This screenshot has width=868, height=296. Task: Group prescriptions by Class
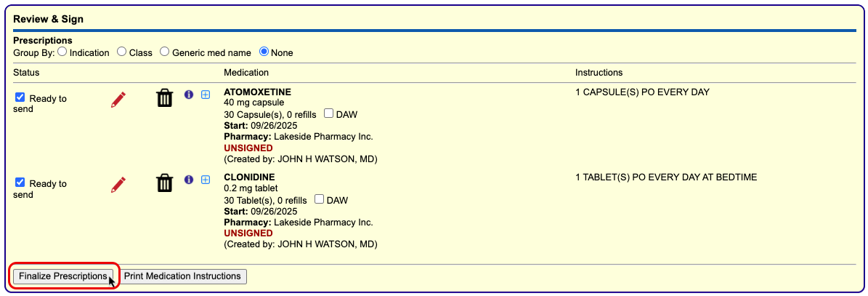[x=122, y=52]
